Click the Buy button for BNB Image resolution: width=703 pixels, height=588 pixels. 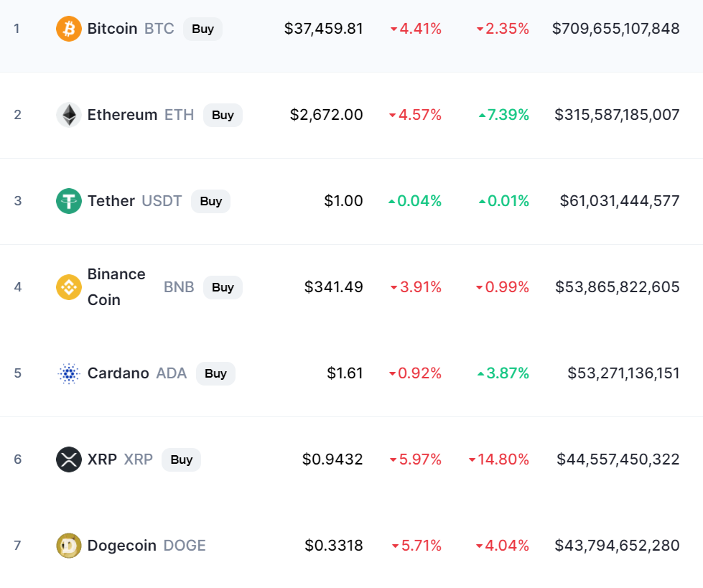coord(223,287)
